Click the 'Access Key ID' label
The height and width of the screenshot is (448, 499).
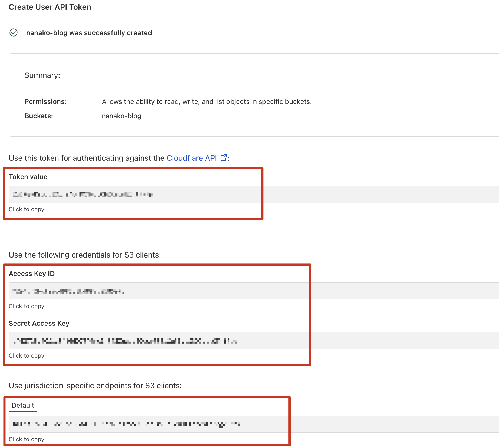(32, 274)
